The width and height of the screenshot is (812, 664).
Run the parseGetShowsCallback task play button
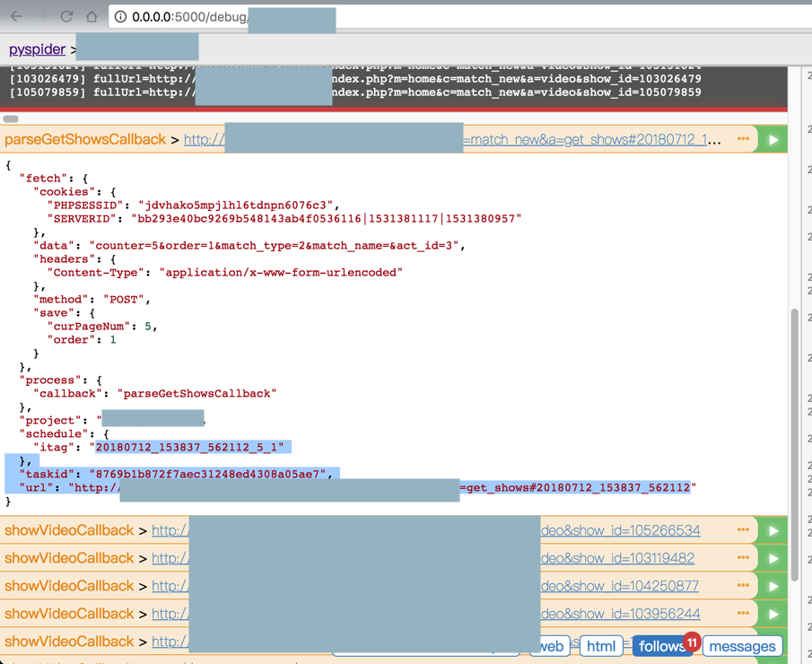coord(773,140)
